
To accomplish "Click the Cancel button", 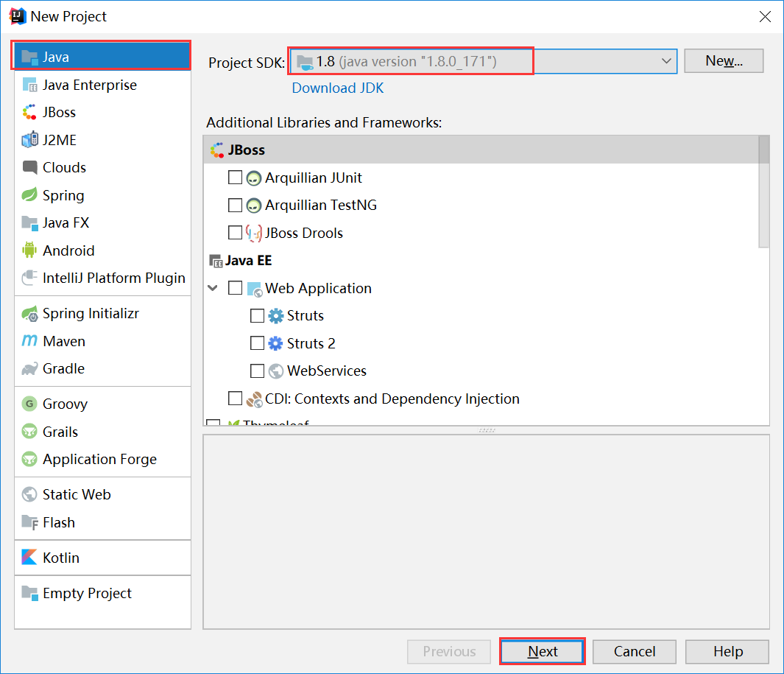I will pos(635,651).
